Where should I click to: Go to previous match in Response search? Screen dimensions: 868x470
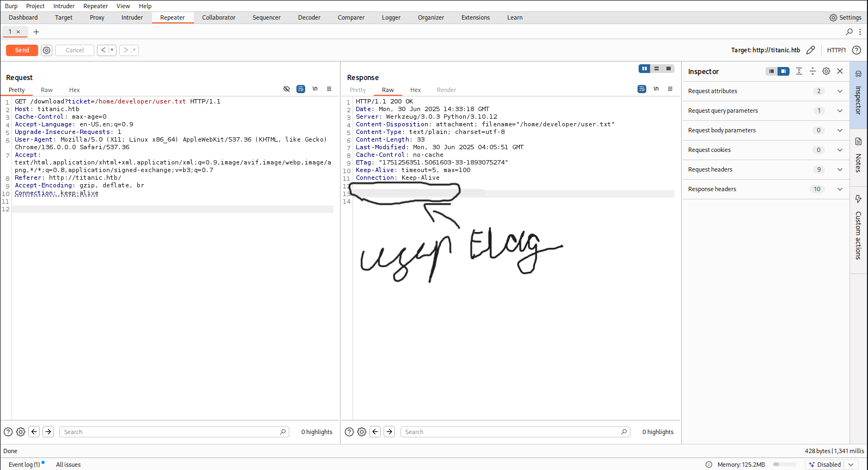coord(375,432)
